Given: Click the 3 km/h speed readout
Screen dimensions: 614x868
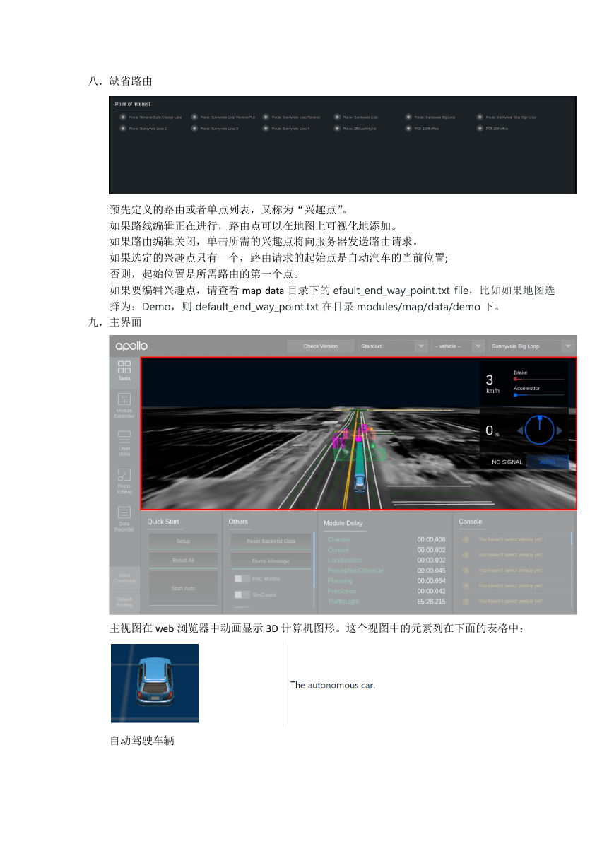Looking at the screenshot, I should click(x=492, y=384).
